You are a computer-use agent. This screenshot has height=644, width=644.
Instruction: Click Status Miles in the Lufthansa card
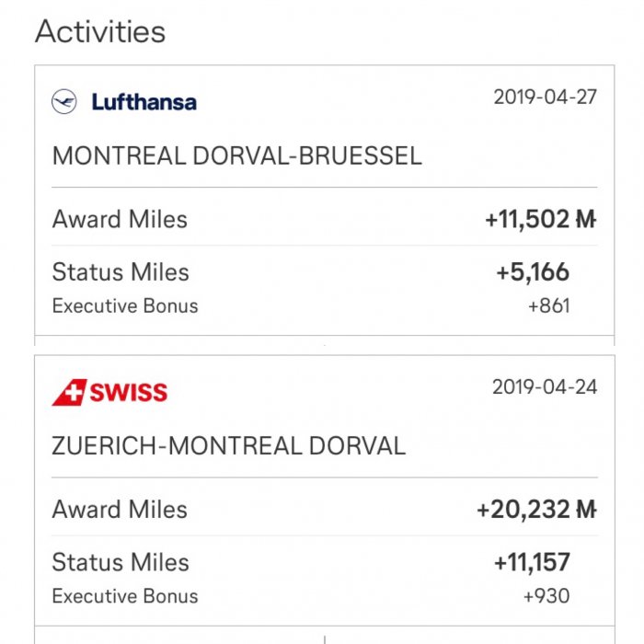pos(121,272)
